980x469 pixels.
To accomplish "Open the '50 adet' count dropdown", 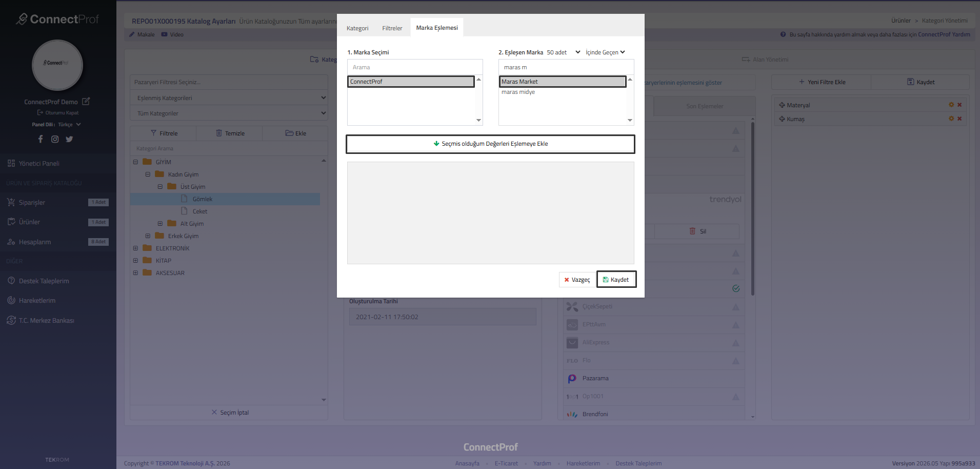I will [564, 52].
